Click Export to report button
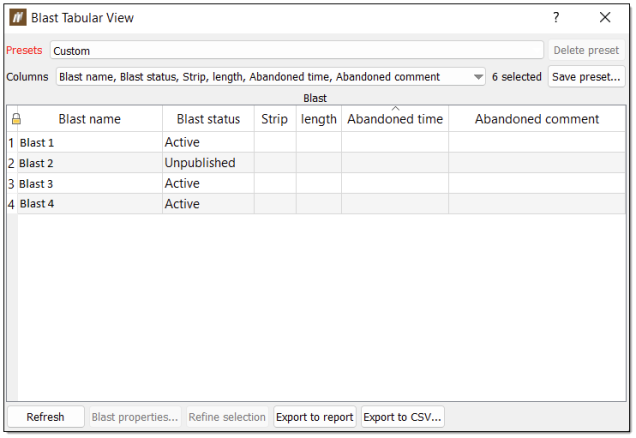 click(x=315, y=417)
